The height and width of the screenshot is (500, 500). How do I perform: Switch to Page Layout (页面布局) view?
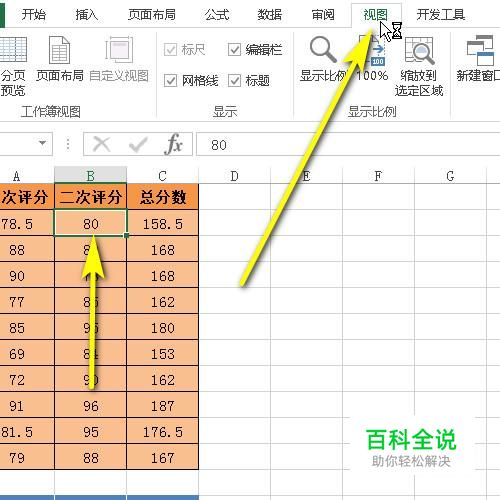click(60, 59)
